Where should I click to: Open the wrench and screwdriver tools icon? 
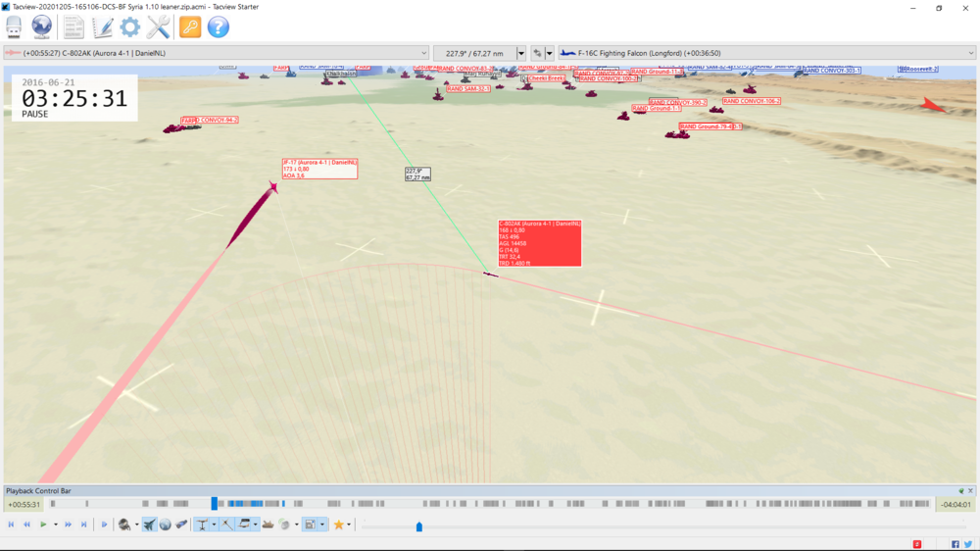tap(158, 26)
